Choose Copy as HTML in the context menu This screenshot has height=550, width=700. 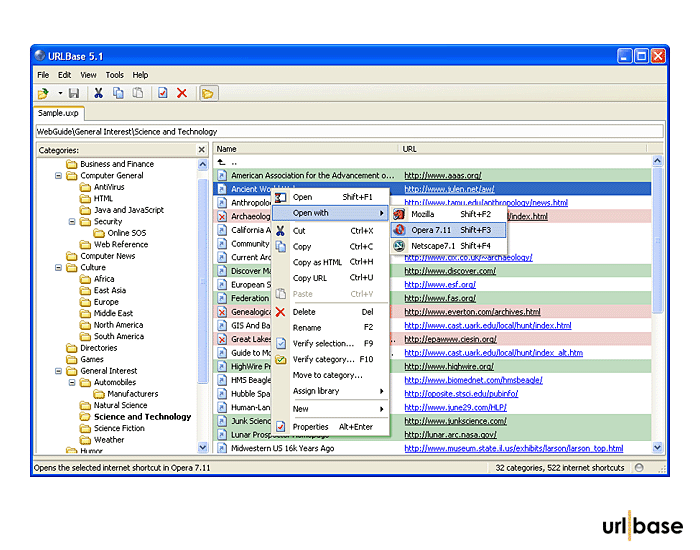click(x=331, y=262)
